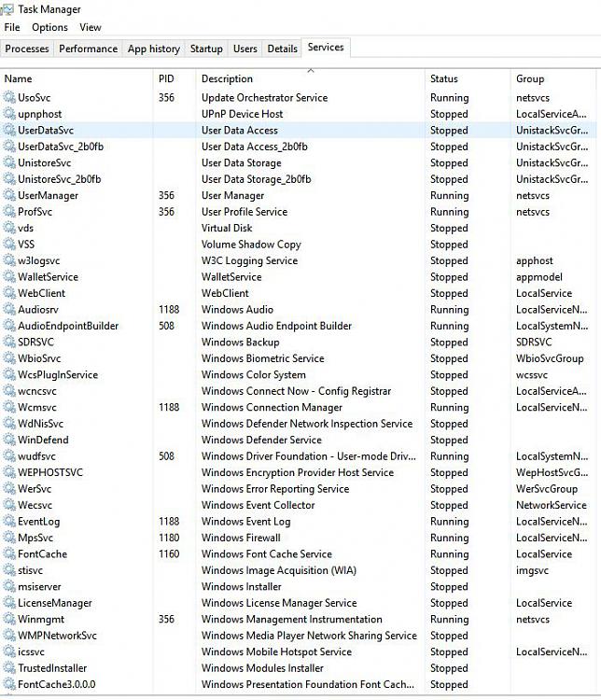Switch to the Performance tab
This screenshot has height=700, width=601.
pyautogui.click(x=88, y=49)
